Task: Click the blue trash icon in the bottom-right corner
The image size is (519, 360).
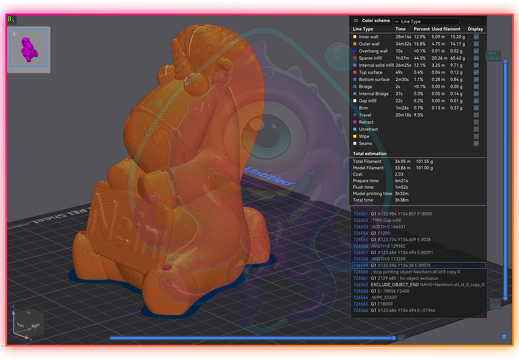Action: (x=504, y=337)
